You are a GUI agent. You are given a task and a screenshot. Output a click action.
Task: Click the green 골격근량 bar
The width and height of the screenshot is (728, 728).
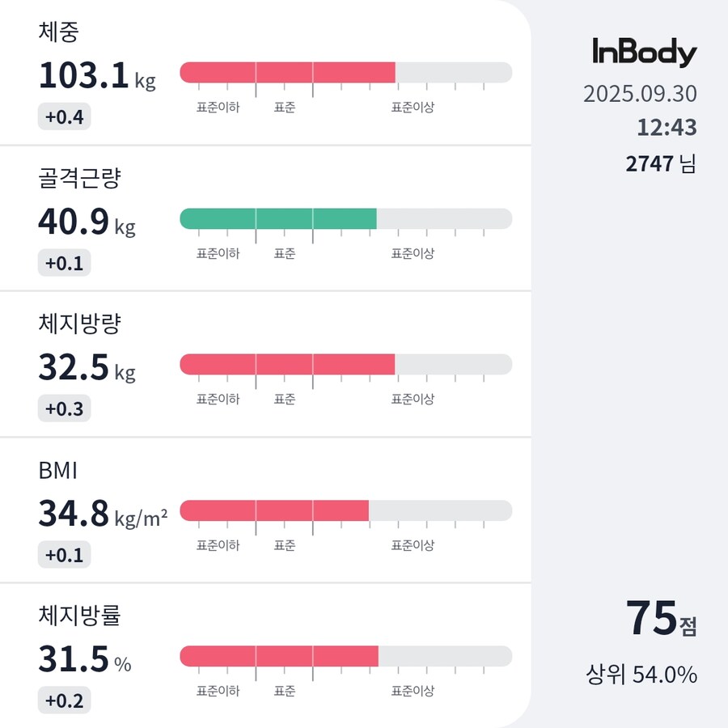click(278, 218)
